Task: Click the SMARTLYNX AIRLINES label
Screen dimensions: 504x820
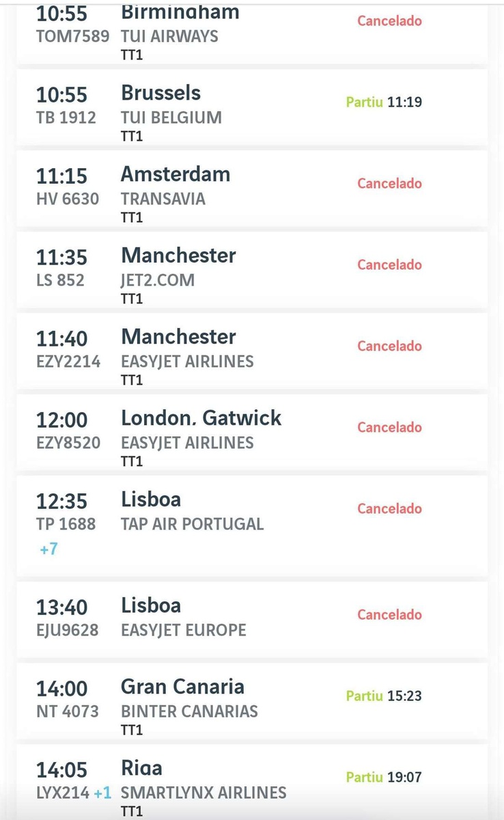Action: click(204, 793)
